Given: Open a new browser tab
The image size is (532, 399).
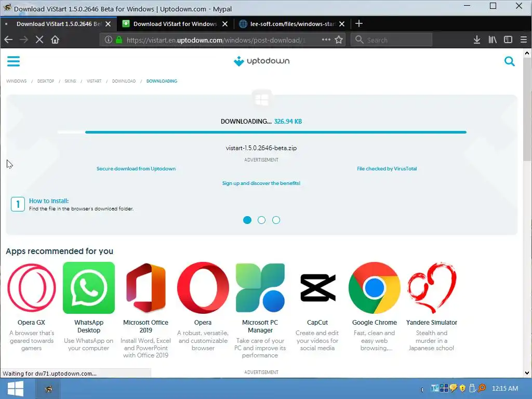Looking at the screenshot, I should click(x=358, y=23).
